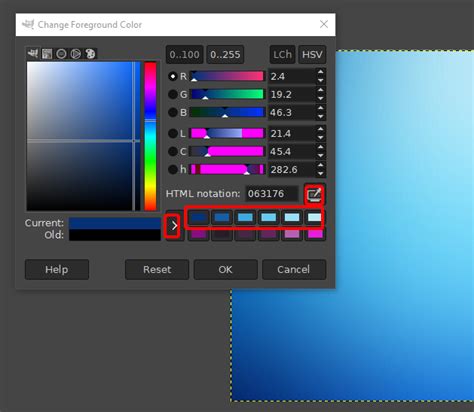Click the C chroma slider
The width and height of the screenshot is (474, 412).
[x=227, y=152]
